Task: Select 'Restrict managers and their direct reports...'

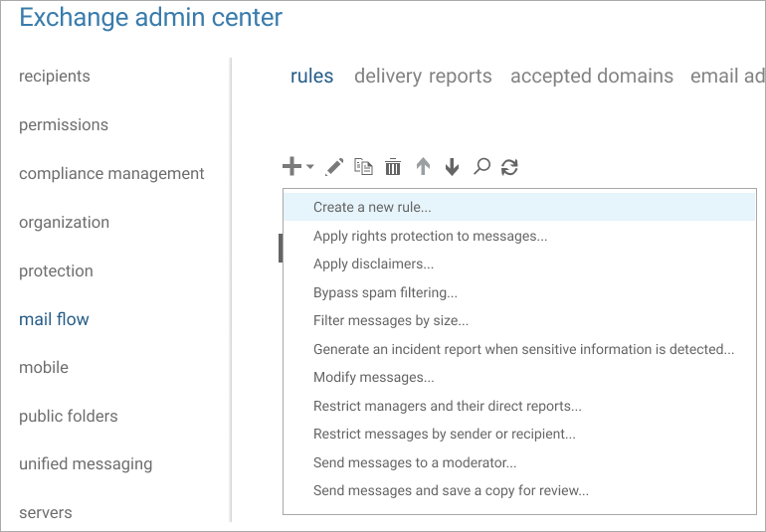Action: pos(519,406)
